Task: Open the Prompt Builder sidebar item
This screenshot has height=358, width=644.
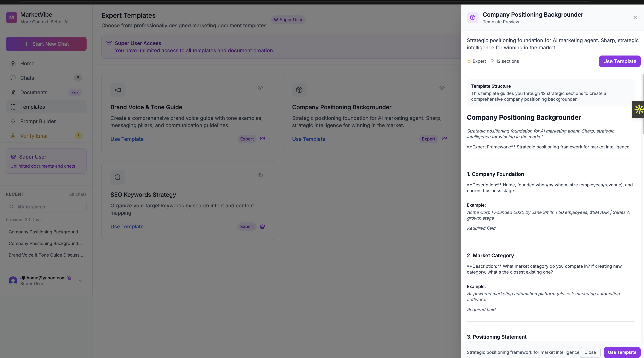Action: point(38,121)
